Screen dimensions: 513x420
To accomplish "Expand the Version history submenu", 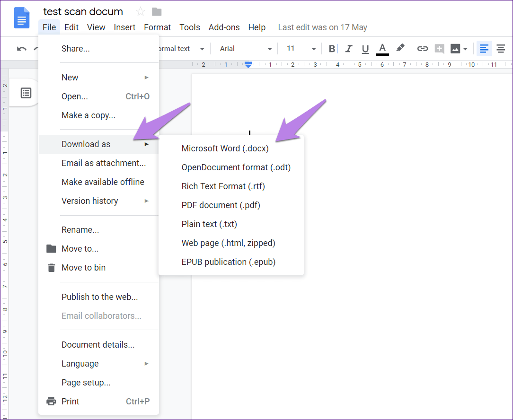I will [98, 201].
